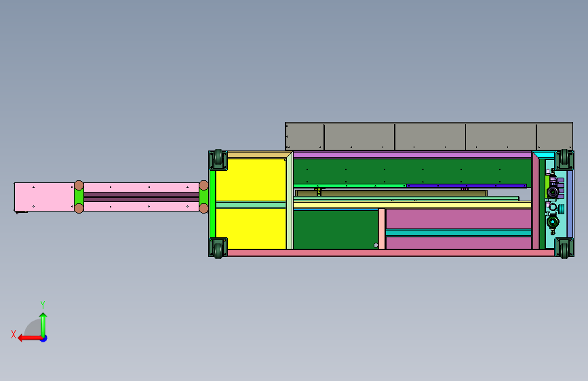Pick the lower dark green plate with the small hole
This screenshot has width=588, height=381.
coord(336,229)
